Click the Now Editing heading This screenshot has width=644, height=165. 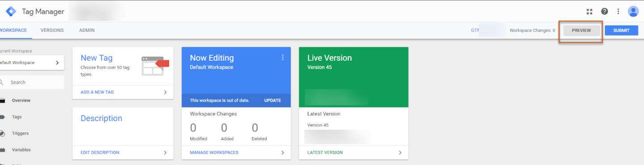pyautogui.click(x=212, y=58)
